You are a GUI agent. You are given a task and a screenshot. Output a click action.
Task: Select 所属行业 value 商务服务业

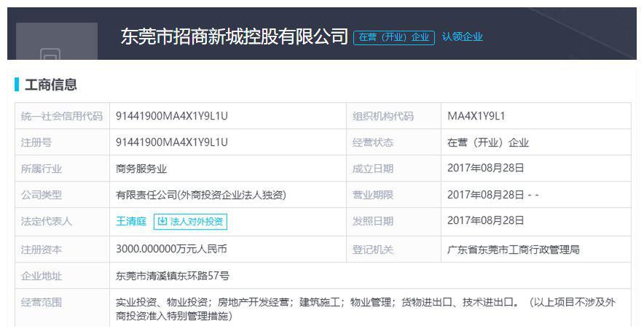(x=141, y=168)
